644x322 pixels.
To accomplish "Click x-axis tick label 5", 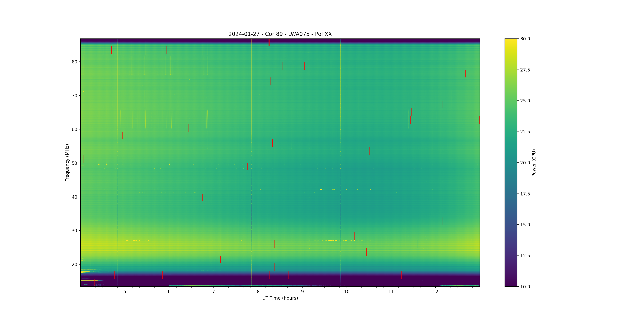I will click(125, 292).
